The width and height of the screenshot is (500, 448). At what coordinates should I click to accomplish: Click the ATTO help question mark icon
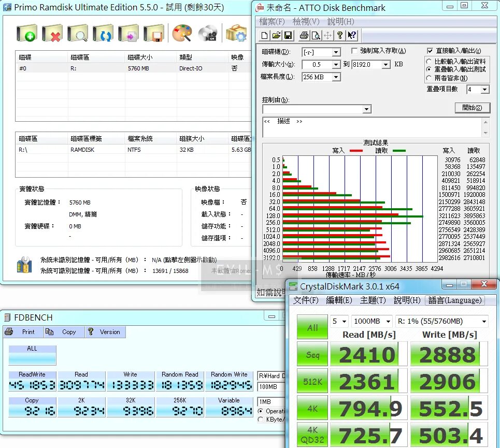coord(339,35)
